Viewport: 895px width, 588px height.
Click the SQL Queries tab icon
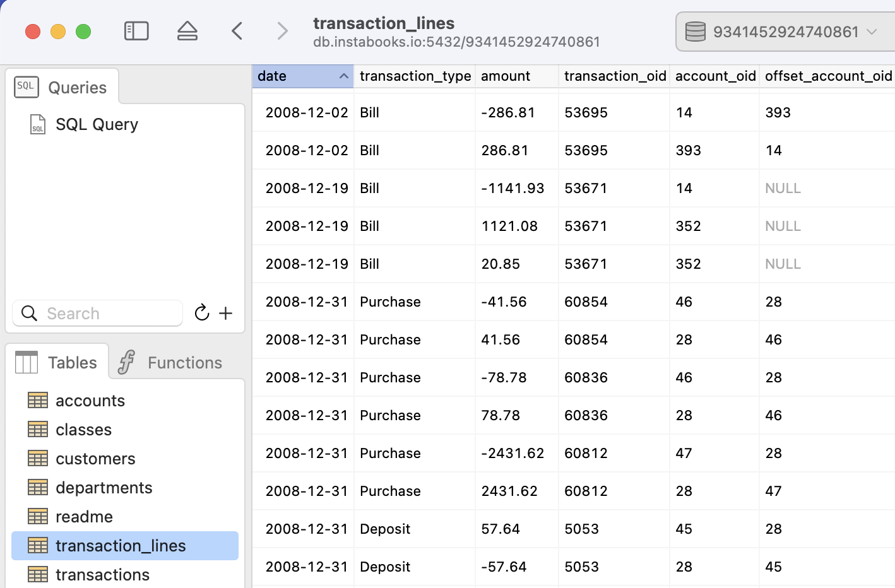(x=26, y=87)
